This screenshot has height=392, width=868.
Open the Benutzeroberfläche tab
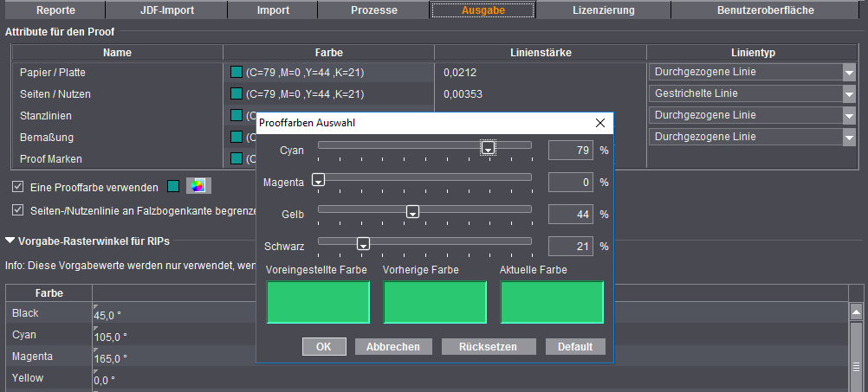[766, 10]
